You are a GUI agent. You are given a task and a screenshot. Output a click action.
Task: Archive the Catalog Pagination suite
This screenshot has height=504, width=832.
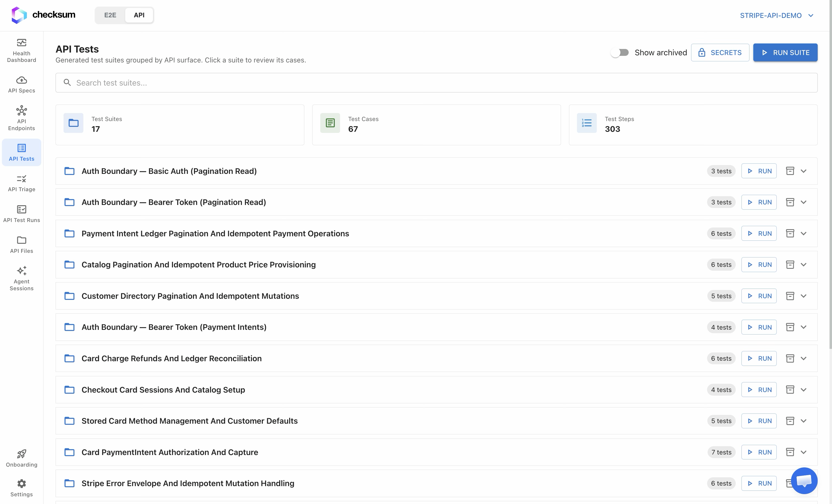coord(790,265)
